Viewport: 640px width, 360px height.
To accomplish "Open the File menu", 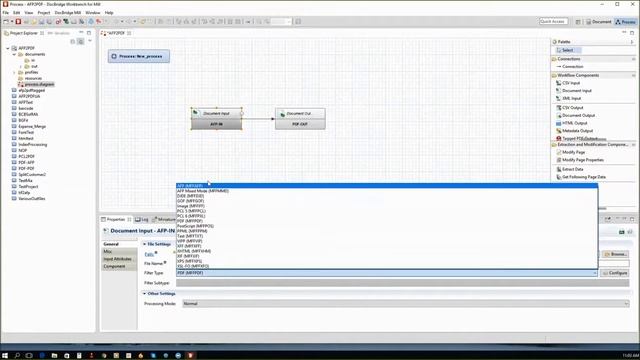I will click(6, 13).
